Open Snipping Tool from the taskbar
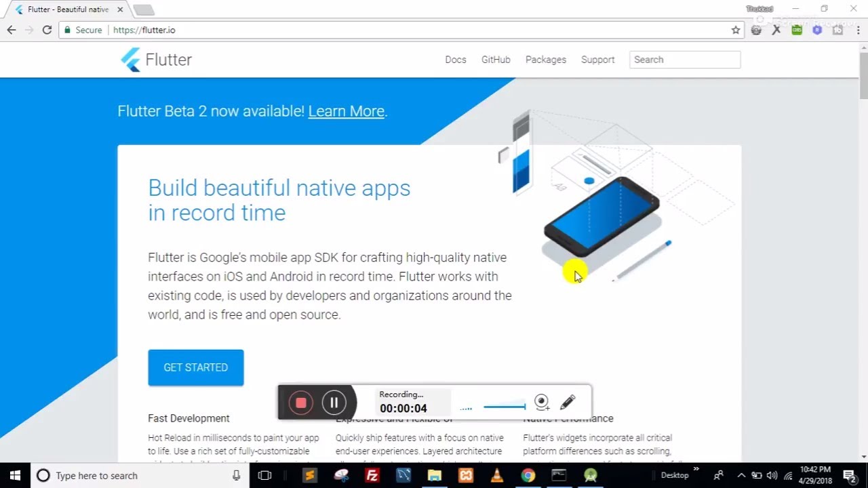 [x=340, y=475]
